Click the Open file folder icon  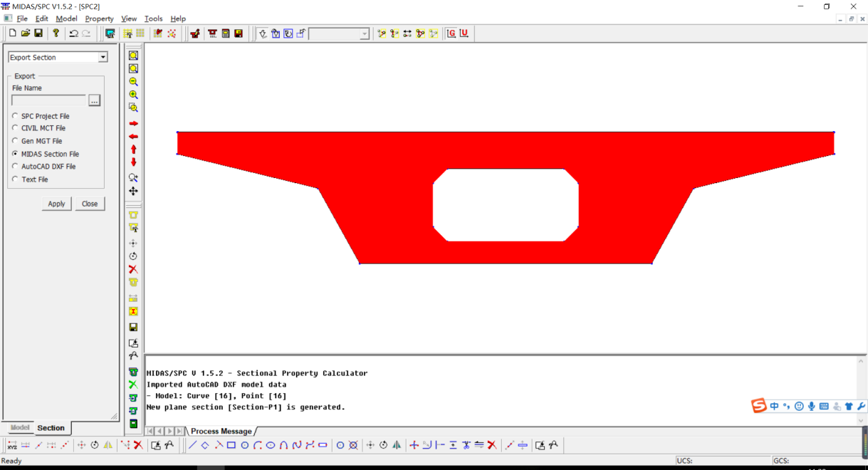pyautogui.click(x=26, y=33)
